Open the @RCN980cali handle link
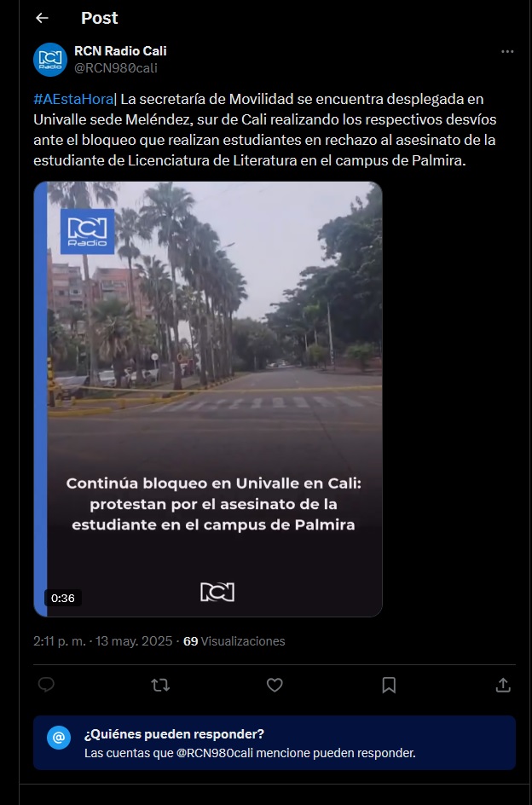This screenshot has height=805, width=532. (116, 67)
